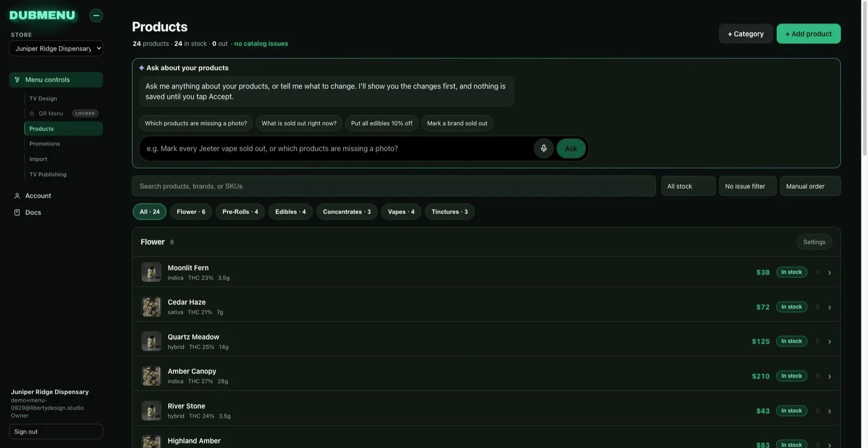Open the Moonlit Fern product thumbnail
Image resolution: width=868 pixels, height=448 pixels.
[151, 272]
